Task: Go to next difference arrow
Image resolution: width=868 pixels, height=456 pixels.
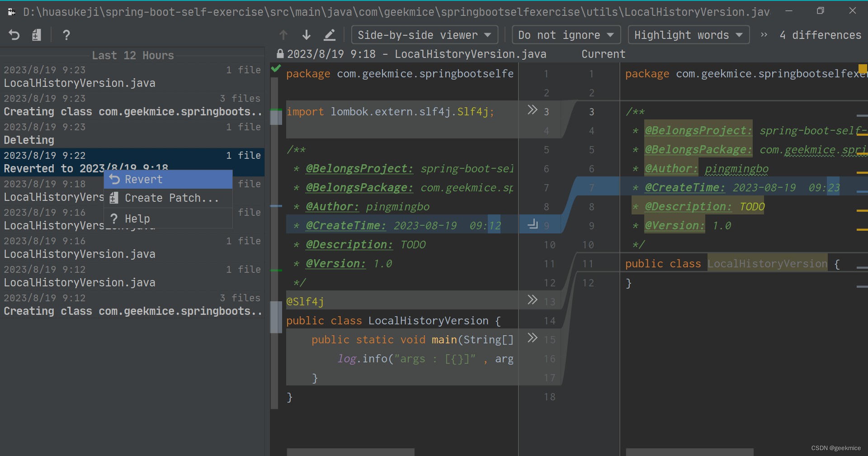Action: [307, 35]
